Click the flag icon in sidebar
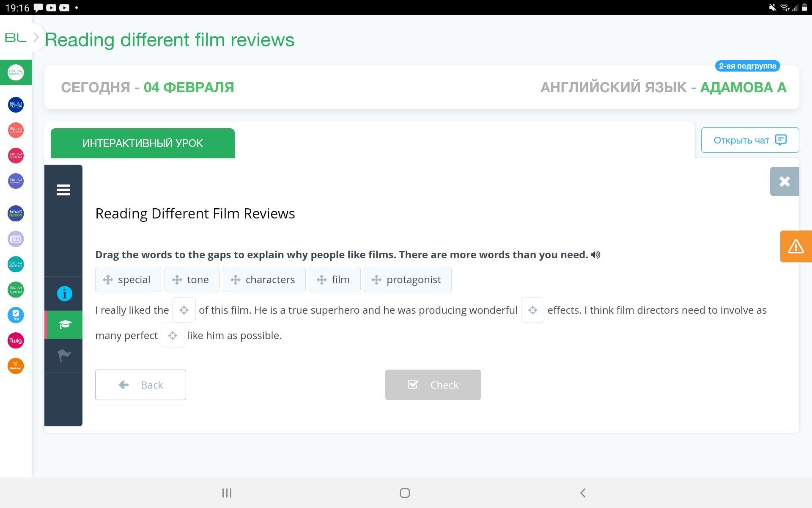812x508 pixels. point(64,356)
